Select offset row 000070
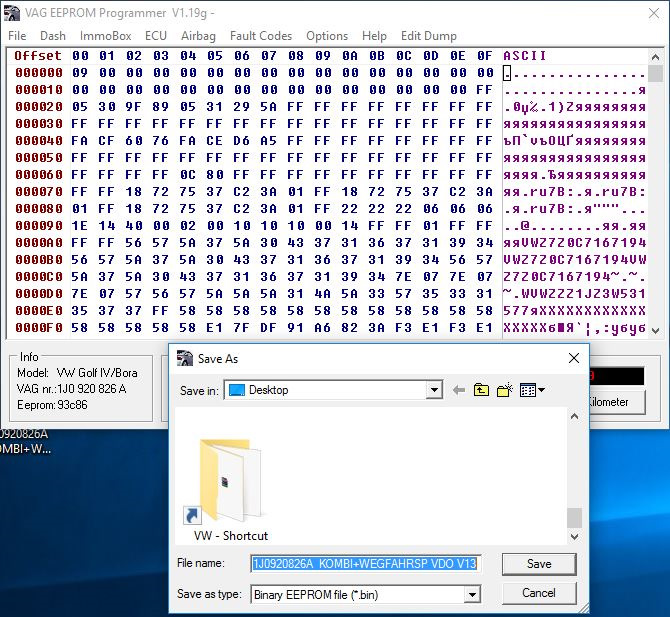670x617 pixels. [x=39, y=192]
